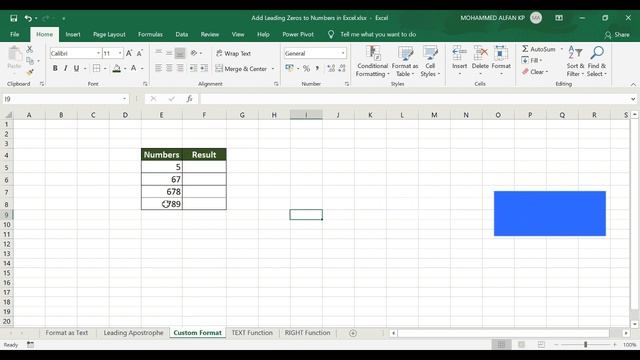Select Top Align icon
This screenshot has height=360, width=640.
[x=158, y=53]
